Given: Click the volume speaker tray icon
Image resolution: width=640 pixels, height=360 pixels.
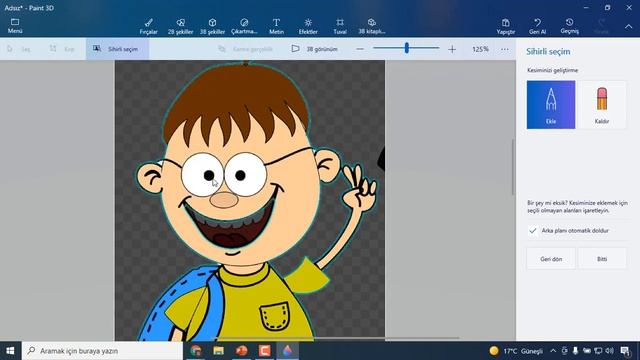Looking at the screenshot, I should coord(609,351).
